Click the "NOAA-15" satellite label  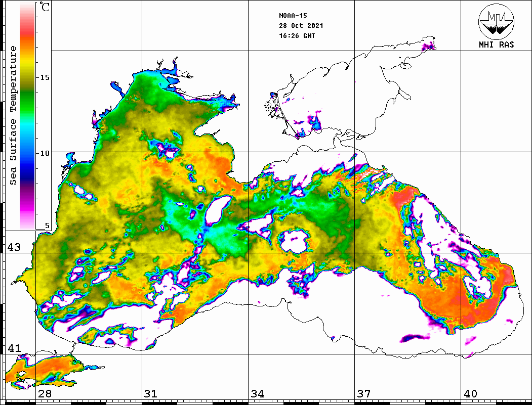(x=293, y=16)
